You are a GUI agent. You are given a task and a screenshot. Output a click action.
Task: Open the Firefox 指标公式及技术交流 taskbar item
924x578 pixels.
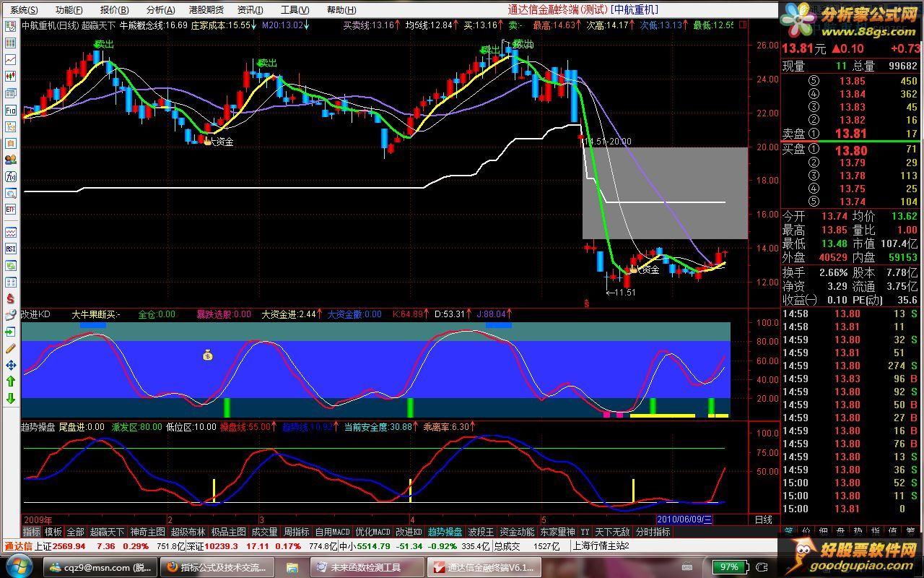[216, 568]
